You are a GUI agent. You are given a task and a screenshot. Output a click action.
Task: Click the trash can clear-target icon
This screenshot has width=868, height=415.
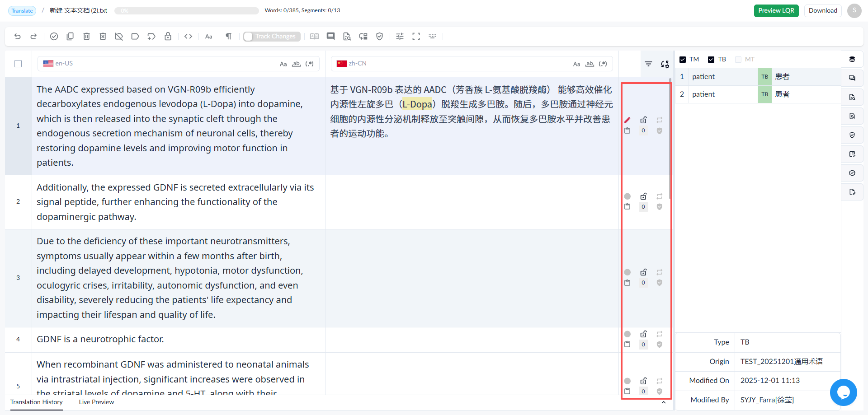tap(86, 37)
